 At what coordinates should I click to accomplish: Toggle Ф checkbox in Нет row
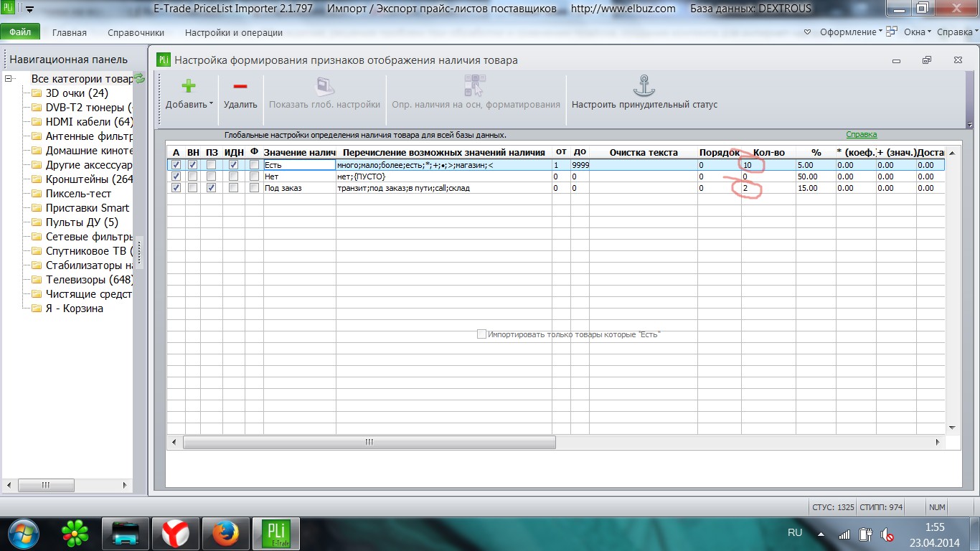pos(254,176)
